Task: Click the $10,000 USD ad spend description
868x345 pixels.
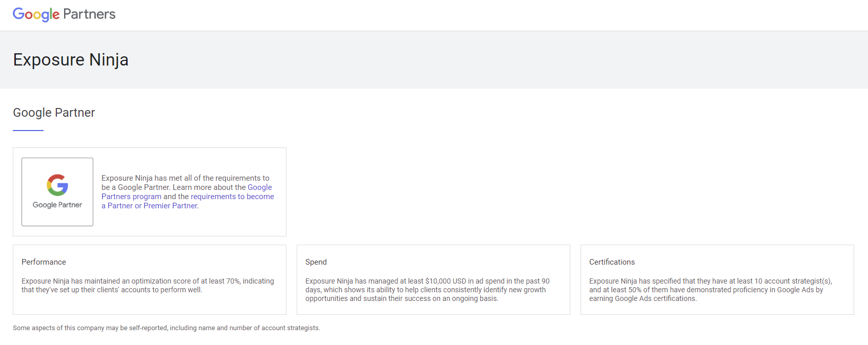Action: point(427,290)
